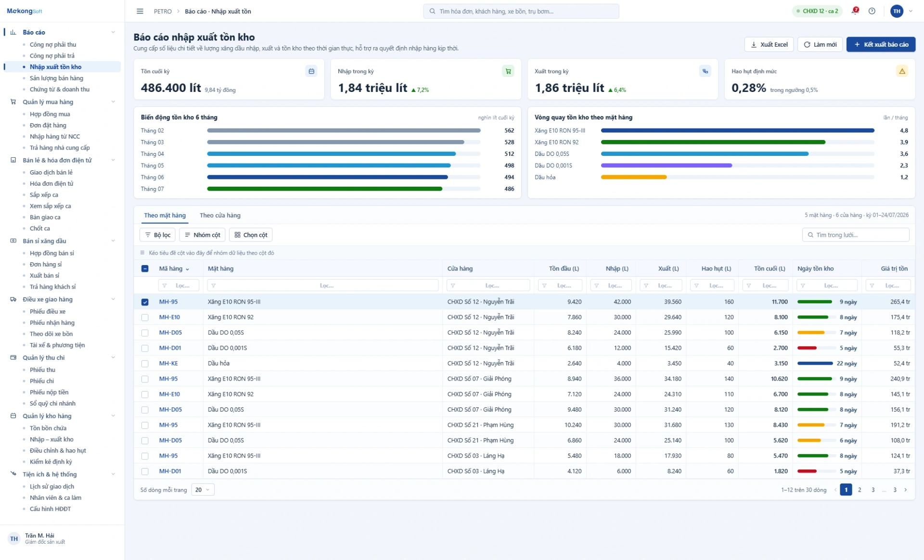
Task: Click the Điều xe giao hàng truck icon
Action: [x=13, y=299]
